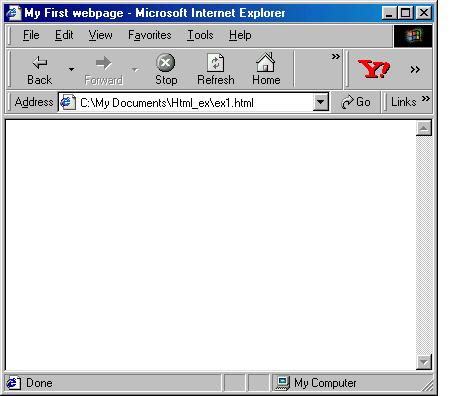
Task: Click the Done status text
Action: pos(39,383)
